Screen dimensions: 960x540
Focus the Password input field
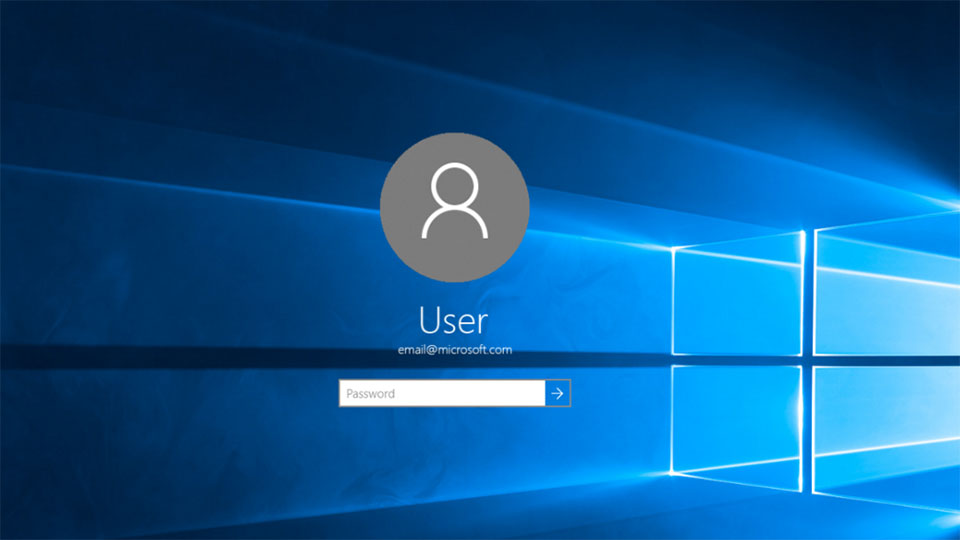pos(442,393)
